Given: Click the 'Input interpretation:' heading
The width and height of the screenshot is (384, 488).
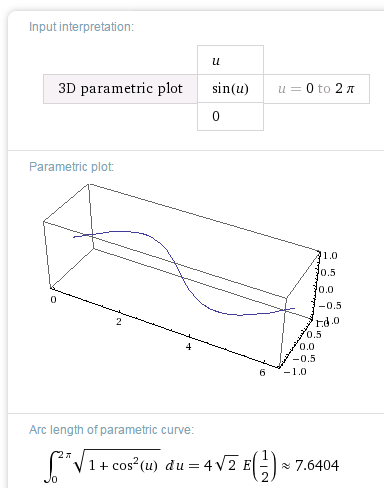Looking at the screenshot, I should click(x=81, y=27).
